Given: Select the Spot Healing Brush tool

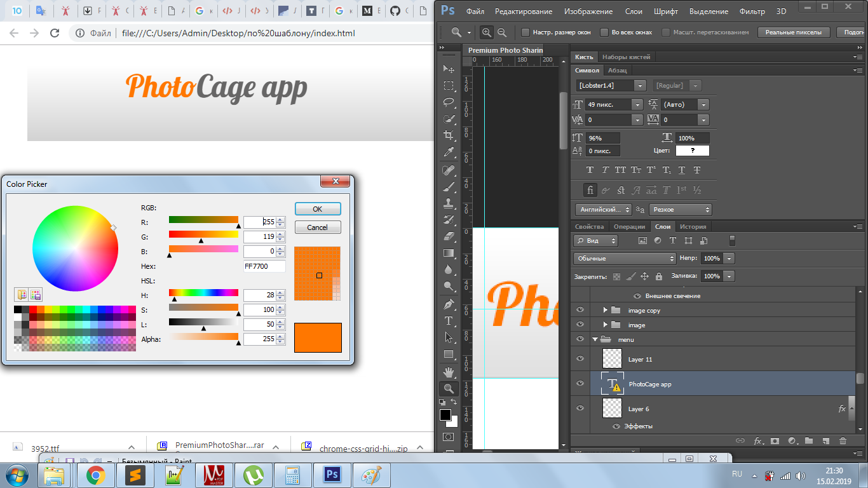Looking at the screenshot, I should (x=449, y=170).
